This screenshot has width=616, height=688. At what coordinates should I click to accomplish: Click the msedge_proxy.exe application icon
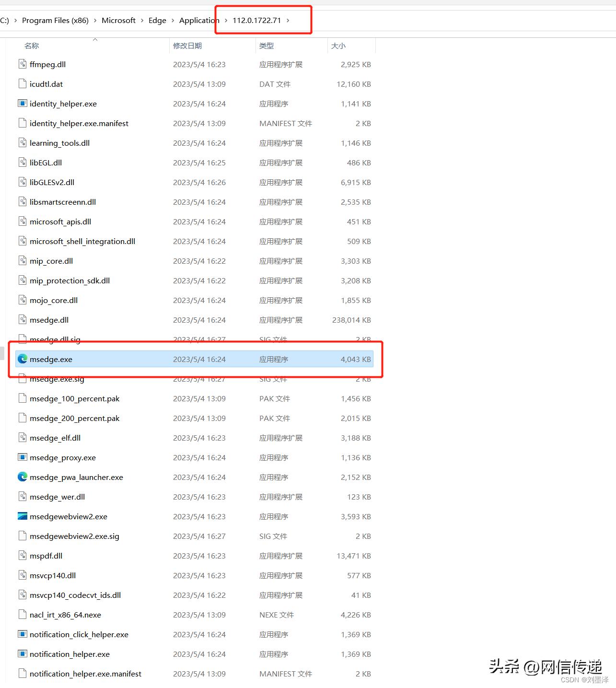point(23,457)
